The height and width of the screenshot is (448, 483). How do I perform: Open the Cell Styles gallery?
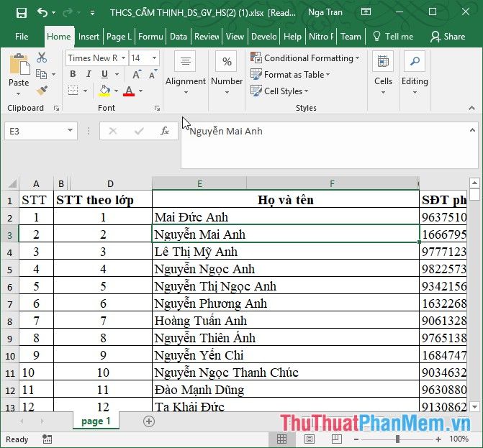[279, 91]
